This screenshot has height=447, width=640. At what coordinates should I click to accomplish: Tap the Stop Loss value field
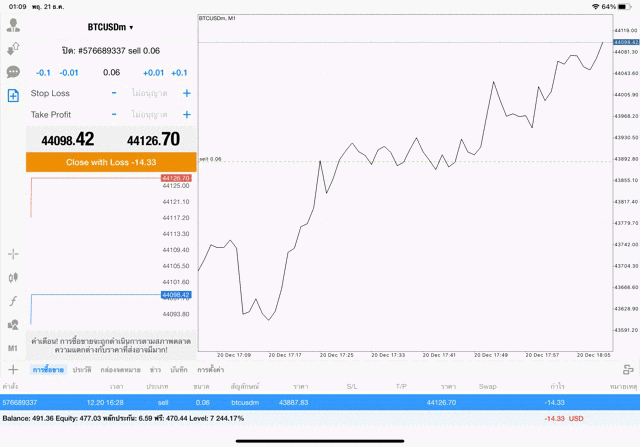150,93
